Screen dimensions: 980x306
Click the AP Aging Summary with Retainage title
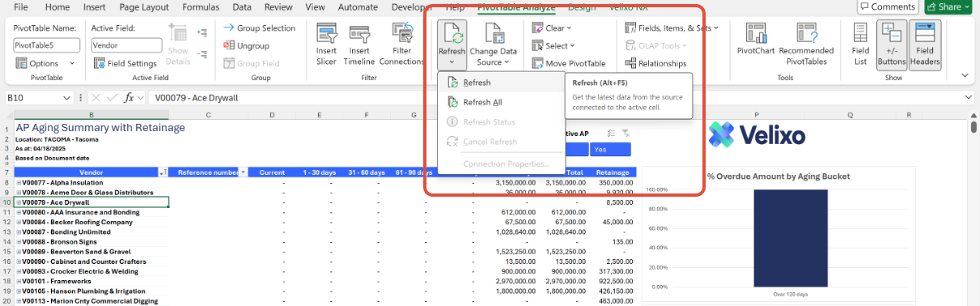pos(100,127)
